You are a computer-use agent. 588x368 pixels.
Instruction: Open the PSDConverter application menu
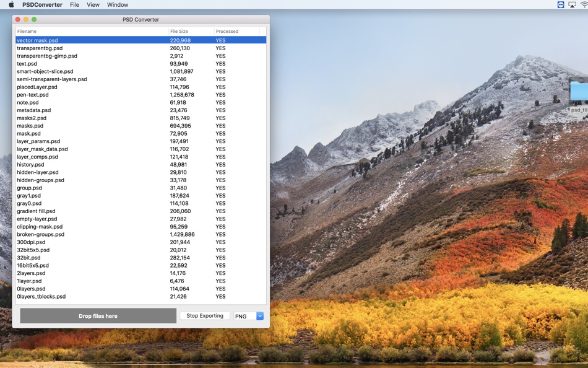42,4
